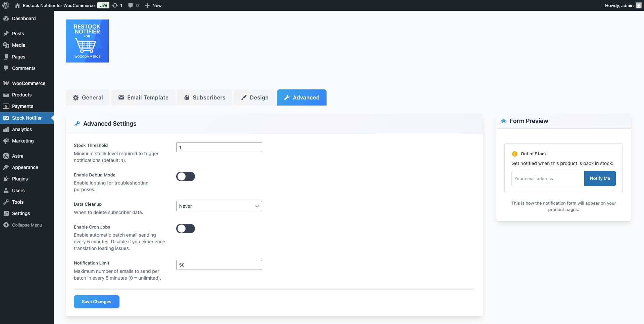
Task: Enable Debug Mode toggle
Action: tap(185, 176)
